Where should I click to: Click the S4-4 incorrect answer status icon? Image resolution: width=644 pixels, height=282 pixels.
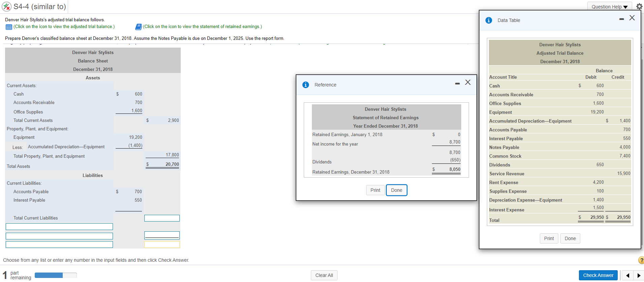click(7, 6)
